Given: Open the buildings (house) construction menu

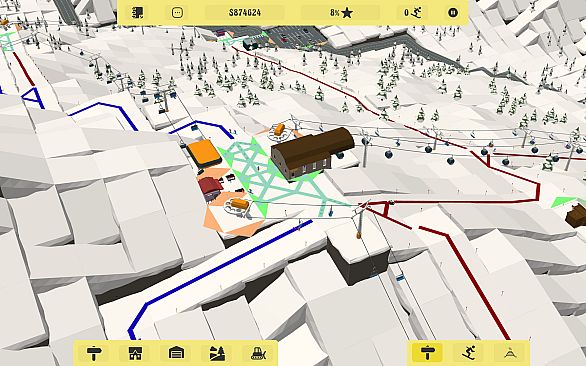Looking at the screenshot, I should (x=135, y=353).
